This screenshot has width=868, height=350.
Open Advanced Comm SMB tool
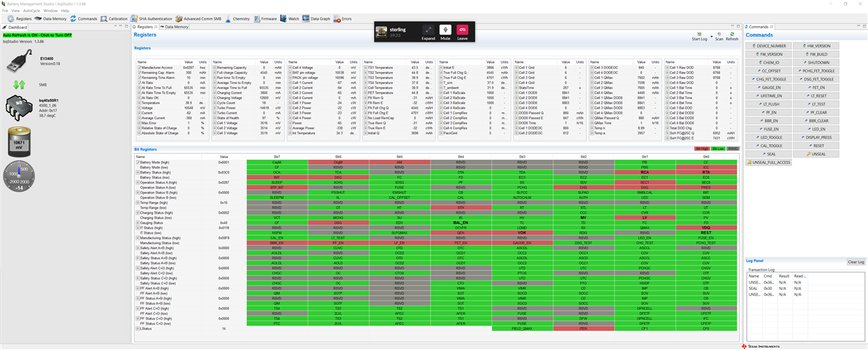(x=199, y=18)
